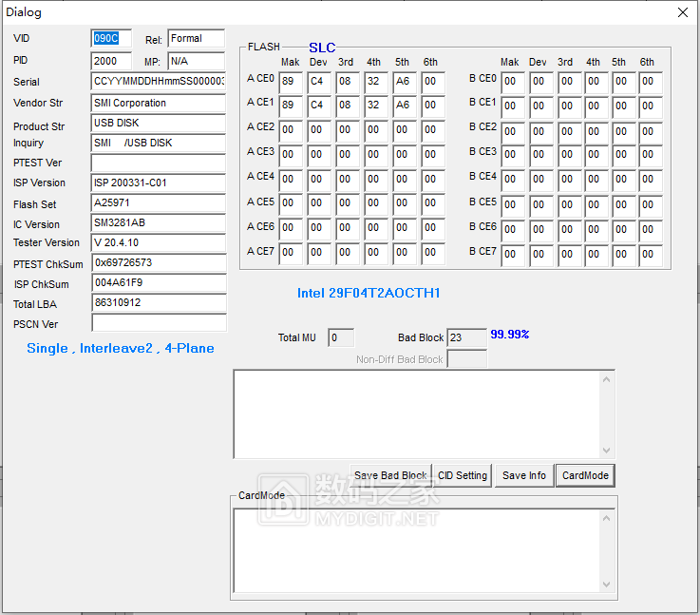Click the Total MU value field
700x615 pixels.
click(340, 337)
